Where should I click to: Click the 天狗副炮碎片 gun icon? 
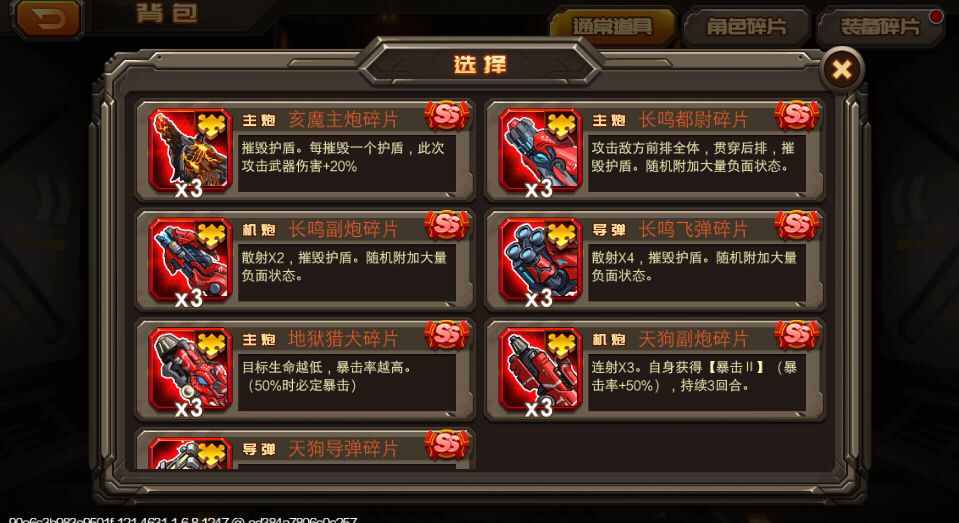pyautogui.click(x=540, y=369)
